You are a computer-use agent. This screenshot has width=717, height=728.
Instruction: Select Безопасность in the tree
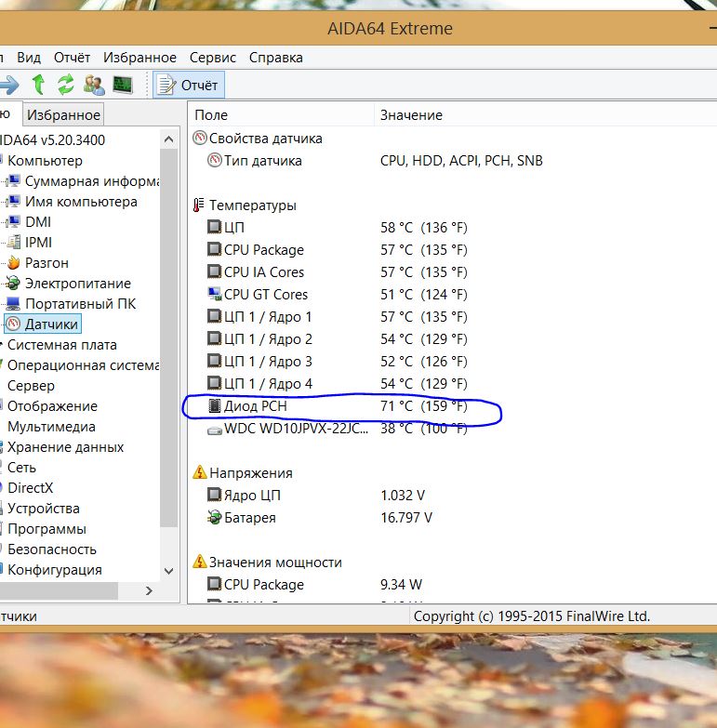(x=52, y=549)
